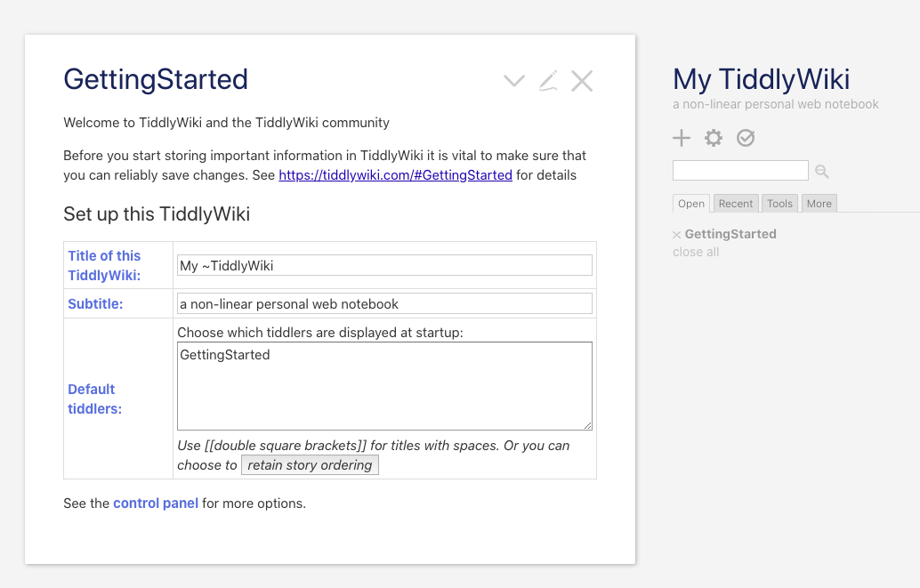Open the control panel gear icon
The image size is (920, 588).
[x=713, y=138]
